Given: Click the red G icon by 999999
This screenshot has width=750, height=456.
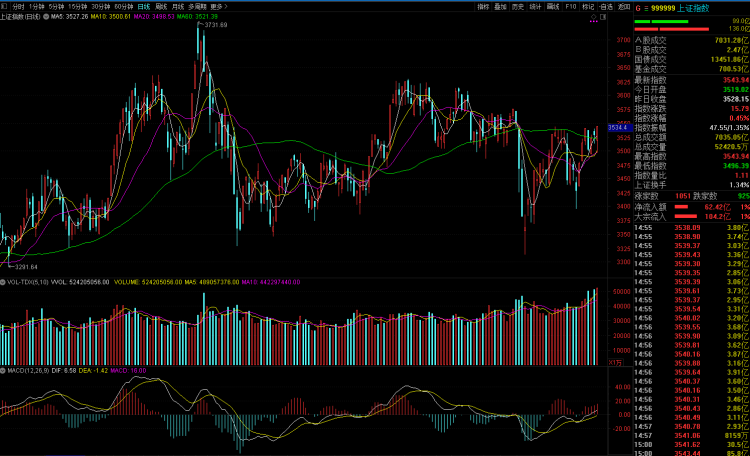Looking at the screenshot, I should coord(639,7).
